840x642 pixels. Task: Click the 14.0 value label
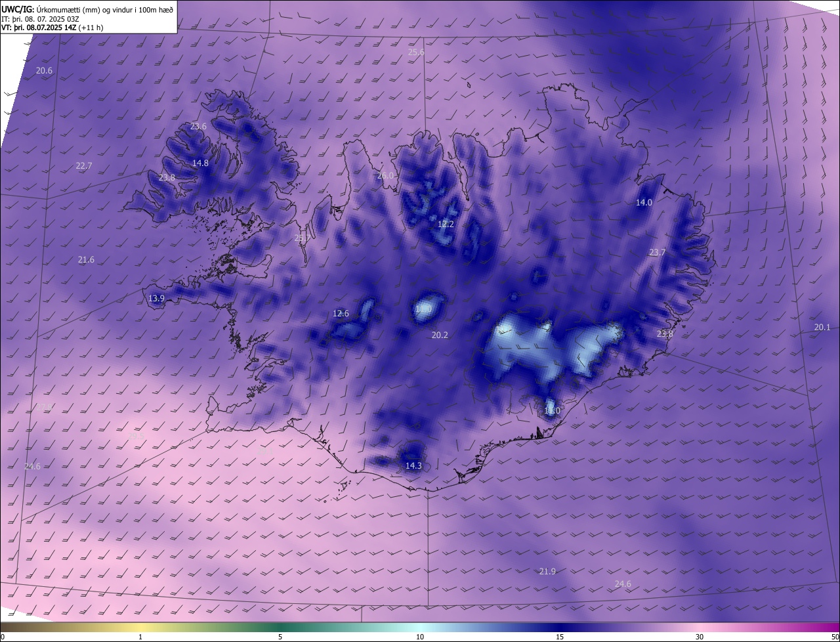click(644, 203)
